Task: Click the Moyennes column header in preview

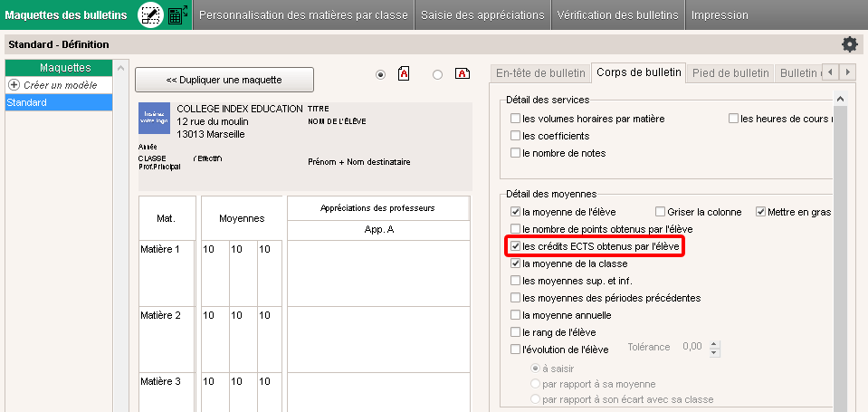Action: pyautogui.click(x=242, y=218)
